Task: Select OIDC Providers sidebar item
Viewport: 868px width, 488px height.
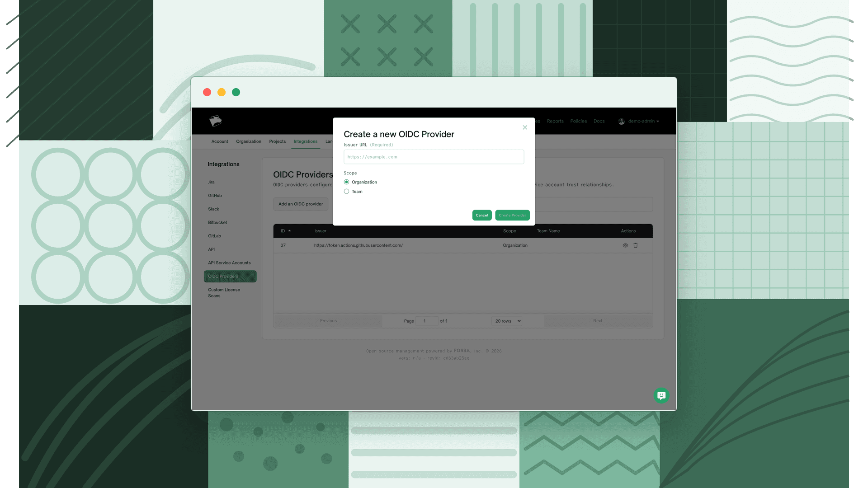Action: coord(230,277)
